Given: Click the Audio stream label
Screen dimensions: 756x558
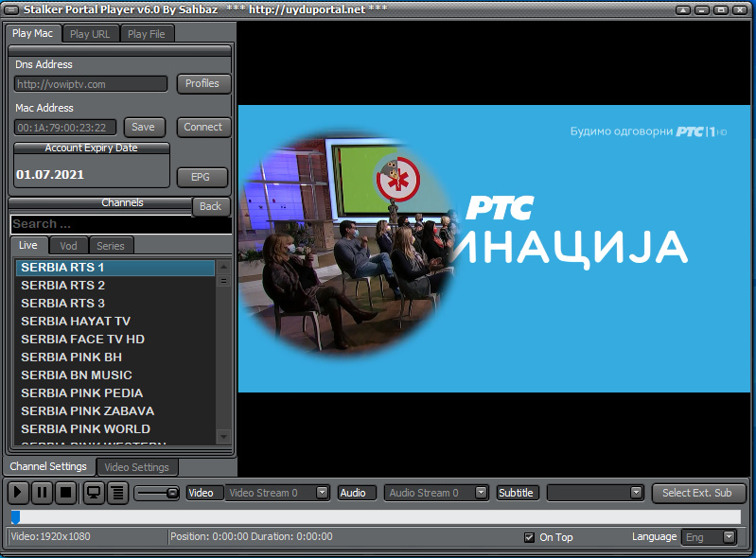Looking at the screenshot, I should [x=357, y=493].
